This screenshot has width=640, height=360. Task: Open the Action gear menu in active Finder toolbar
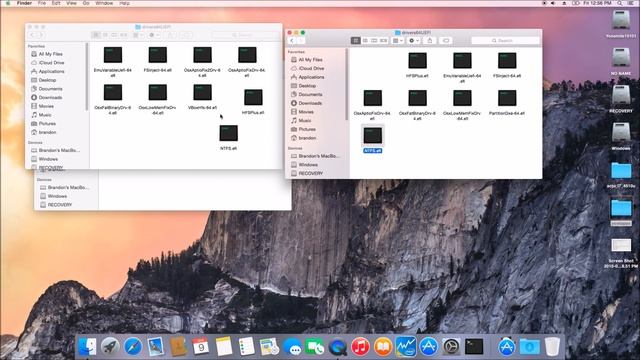[x=413, y=40]
